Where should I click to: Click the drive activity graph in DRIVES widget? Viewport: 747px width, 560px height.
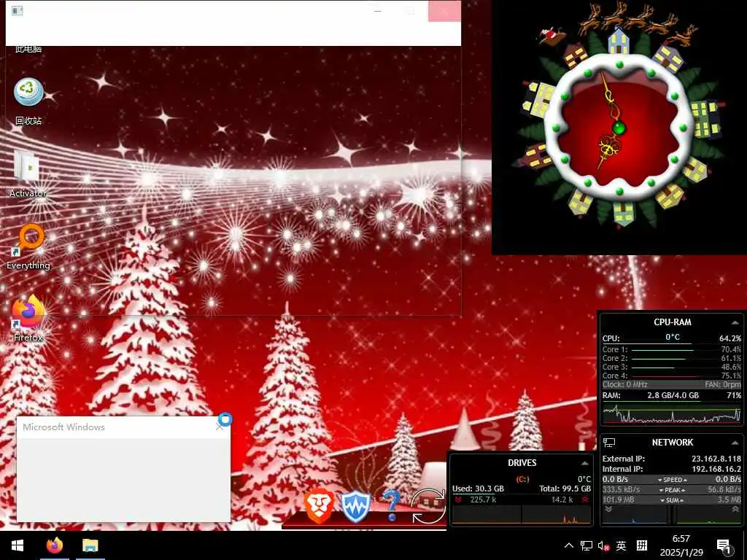coord(521,515)
